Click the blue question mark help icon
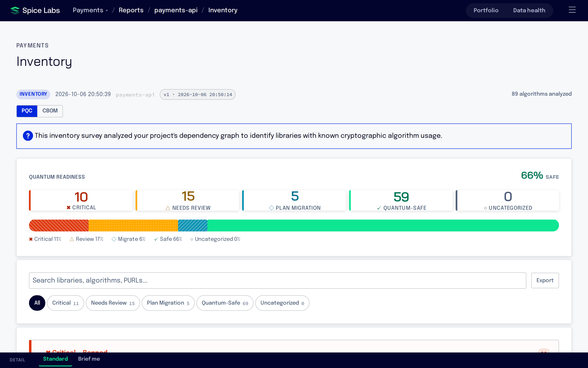The image size is (588, 368). pyautogui.click(x=28, y=136)
